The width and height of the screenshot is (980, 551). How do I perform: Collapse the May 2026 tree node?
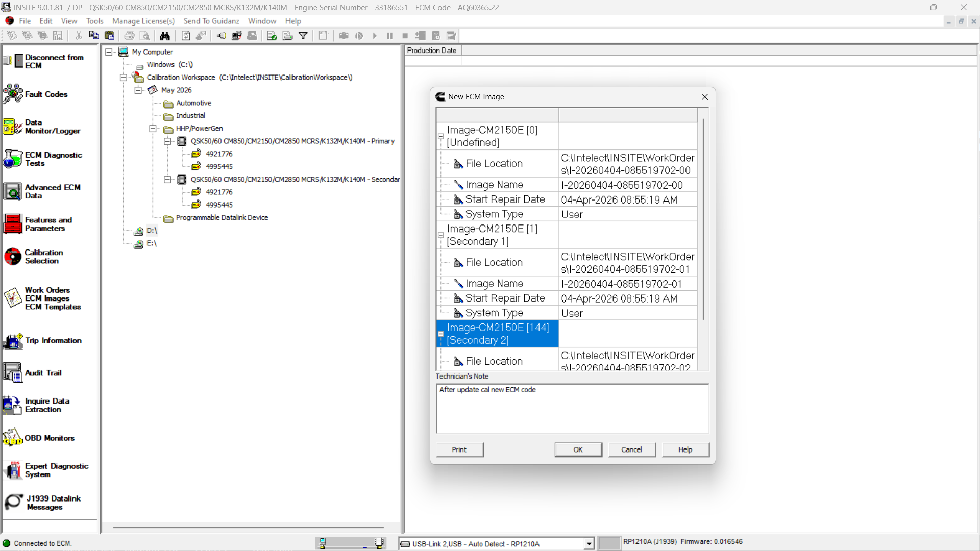tap(138, 90)
